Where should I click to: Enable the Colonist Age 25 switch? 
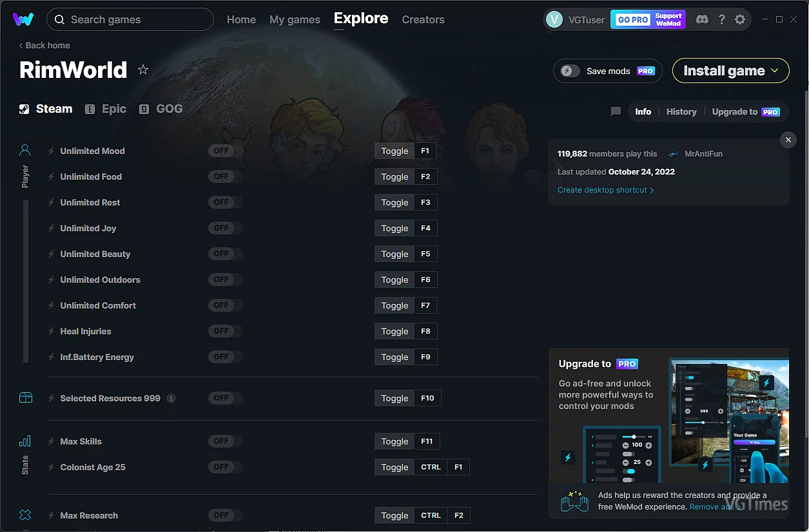(225, 467)
